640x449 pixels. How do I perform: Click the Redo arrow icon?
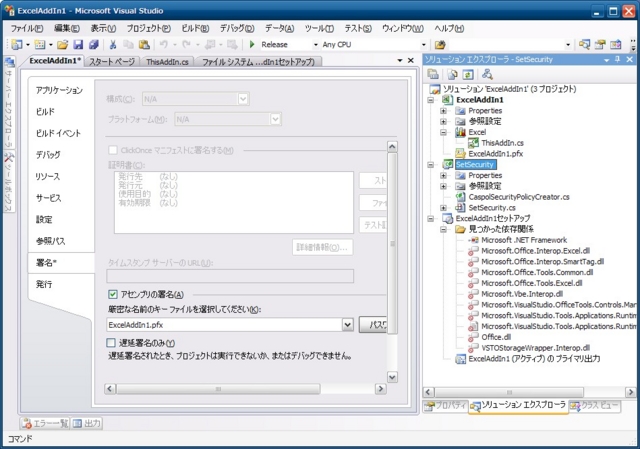tap(187, 44)
